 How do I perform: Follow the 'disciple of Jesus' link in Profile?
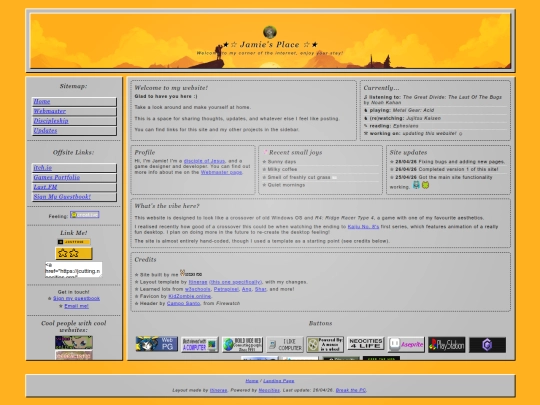point(204,161)
